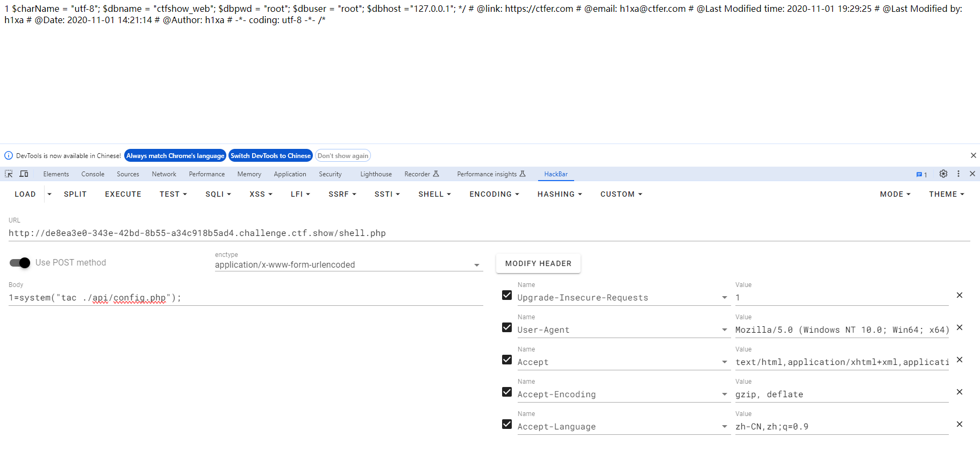Screen dimensions: 980x473
Task: Expand the Accept-Encoding name dropdown
Action: point(725,395)
